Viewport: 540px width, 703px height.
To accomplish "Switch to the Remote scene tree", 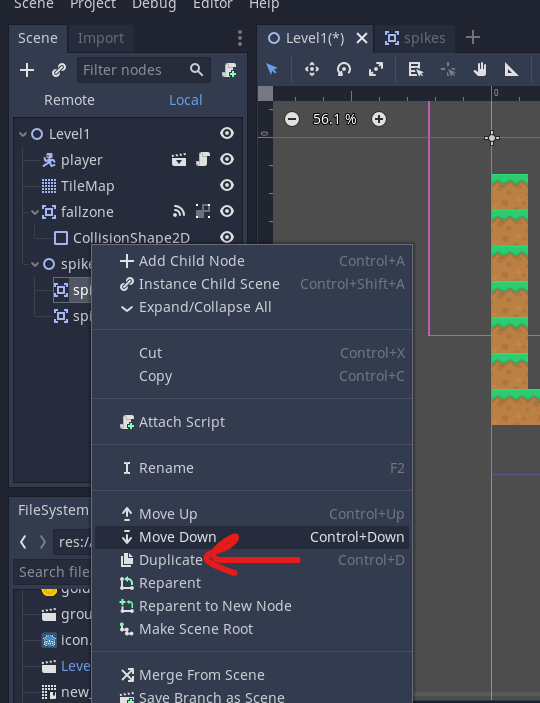I will pyautogui.click(x=69, y=100).
